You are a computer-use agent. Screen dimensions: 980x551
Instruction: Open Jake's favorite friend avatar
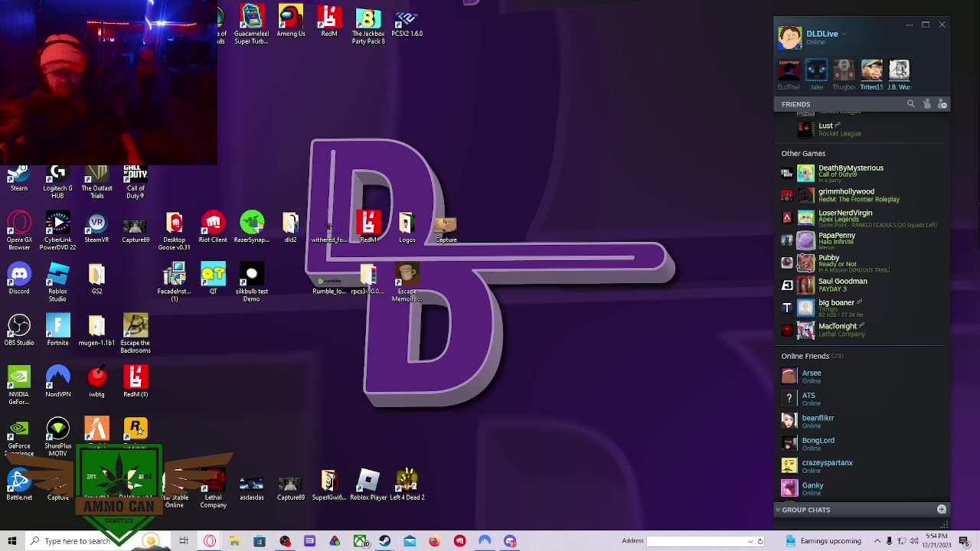(817, 70)
